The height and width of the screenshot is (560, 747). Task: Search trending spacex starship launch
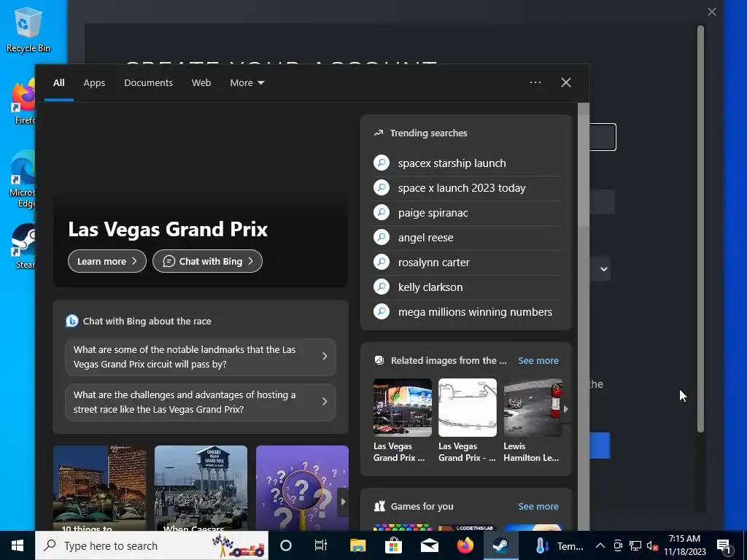tap(466, 163)
